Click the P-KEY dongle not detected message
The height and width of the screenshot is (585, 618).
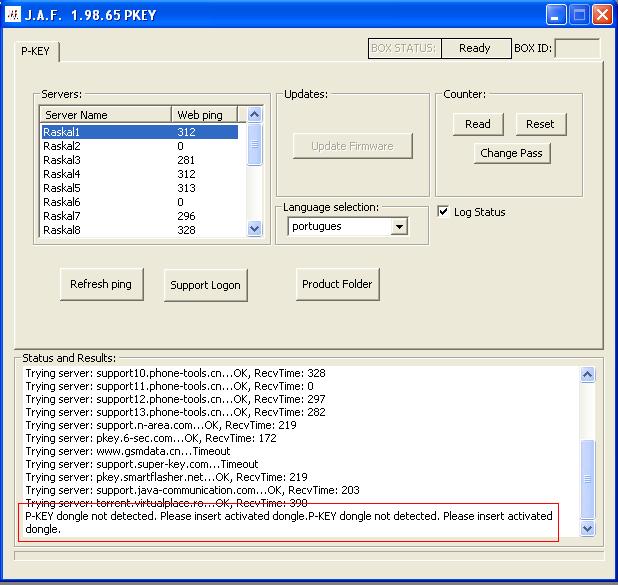click(x=289, y=522)
